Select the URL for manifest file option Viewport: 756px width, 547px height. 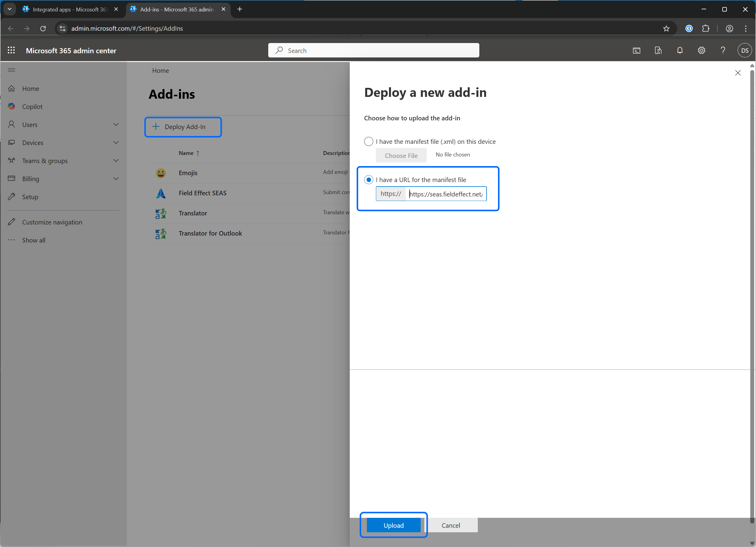click(368, 180)
